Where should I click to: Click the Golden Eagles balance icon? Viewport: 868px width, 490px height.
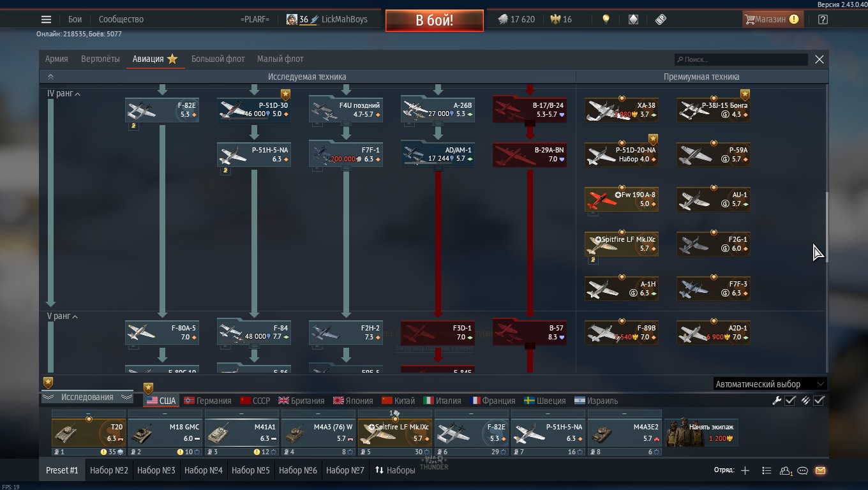555,19
